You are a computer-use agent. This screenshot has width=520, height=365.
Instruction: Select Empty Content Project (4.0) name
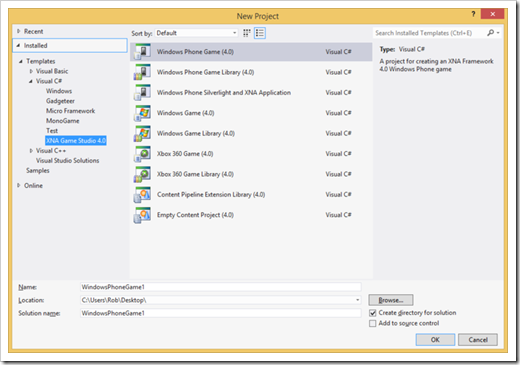pos(195,215)
